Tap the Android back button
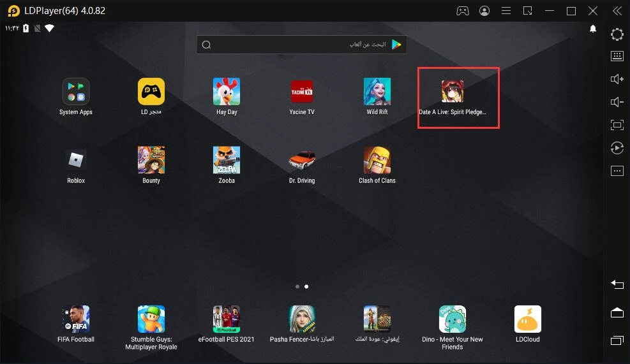This screenshot has height=364, width=630. coord(617,284)
